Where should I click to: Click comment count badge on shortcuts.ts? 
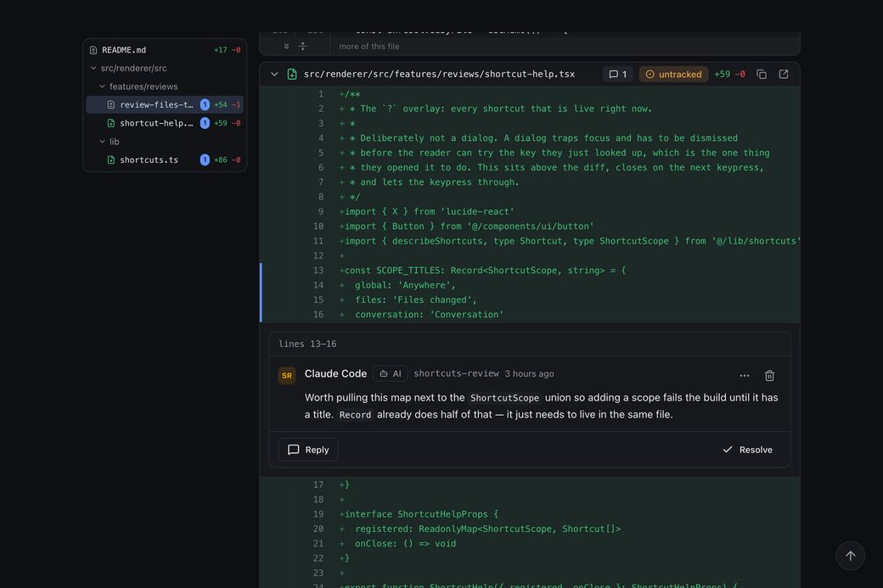[205, 160]
